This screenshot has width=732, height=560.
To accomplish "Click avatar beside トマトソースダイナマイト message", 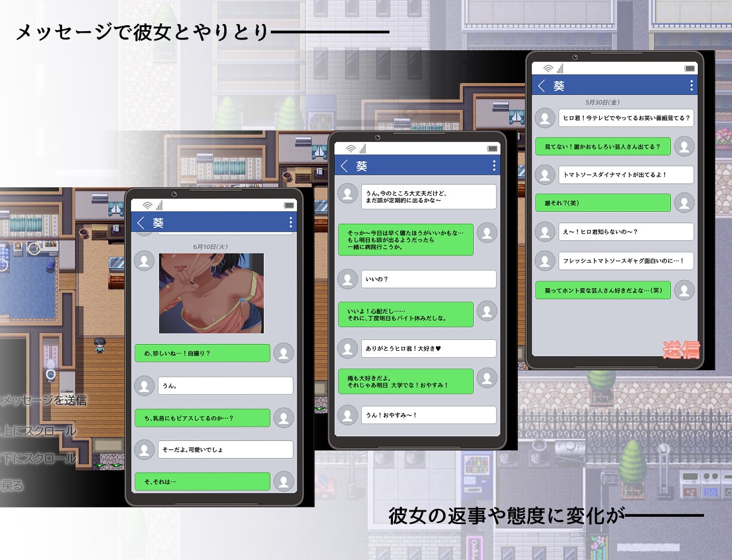I will tap(545, 175).
